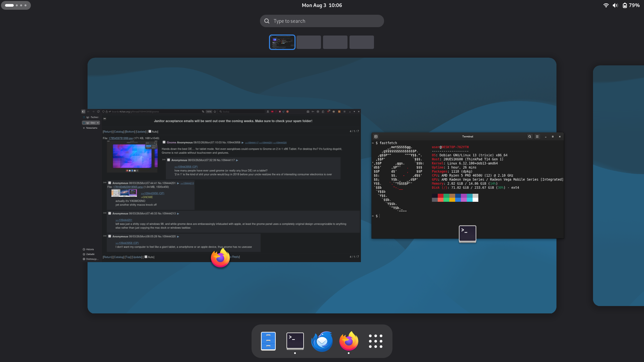Click the Type to search field
The height and width of the screenshot is (362, 644).
[x=322, y=21]
